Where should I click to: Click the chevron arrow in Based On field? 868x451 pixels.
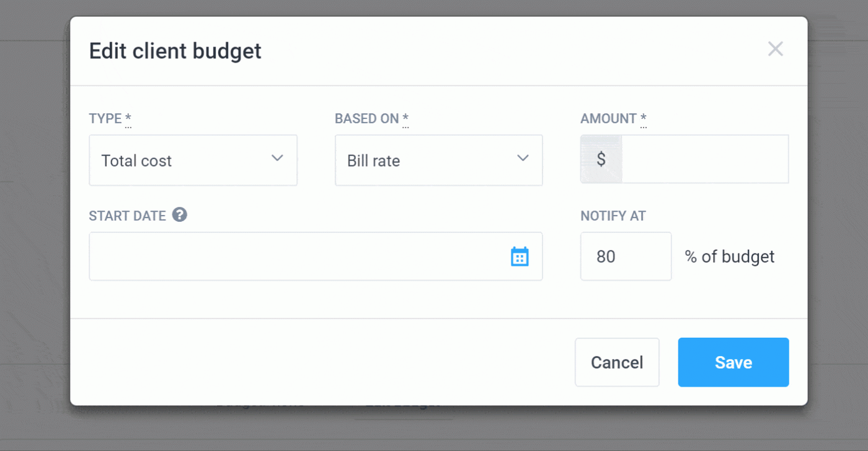(x=523, y=158)
